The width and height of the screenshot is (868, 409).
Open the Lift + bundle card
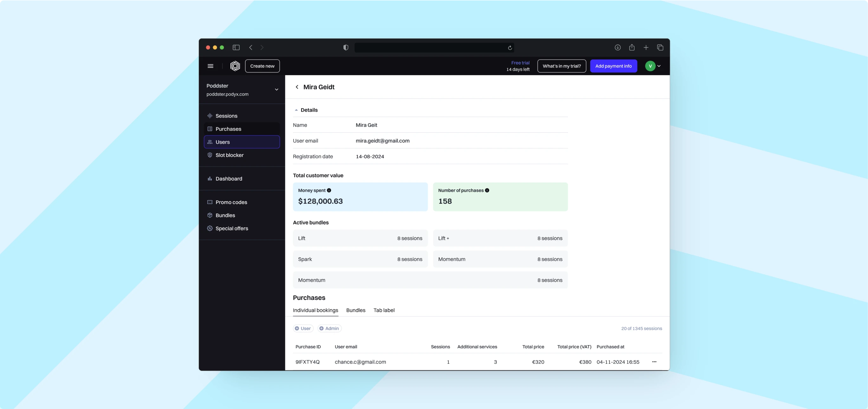[x=500, y=238]
